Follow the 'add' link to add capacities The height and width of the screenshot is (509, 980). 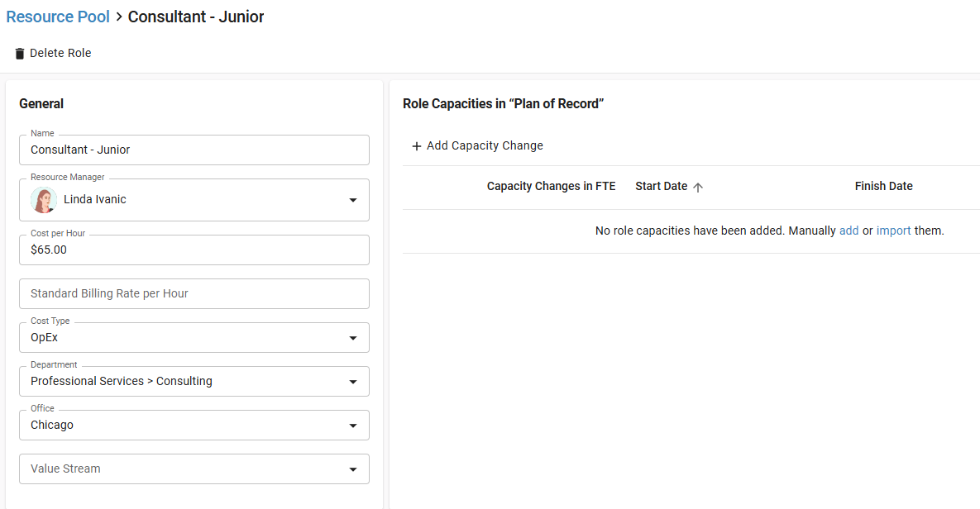pyautogui.click(x=849, y=231)
